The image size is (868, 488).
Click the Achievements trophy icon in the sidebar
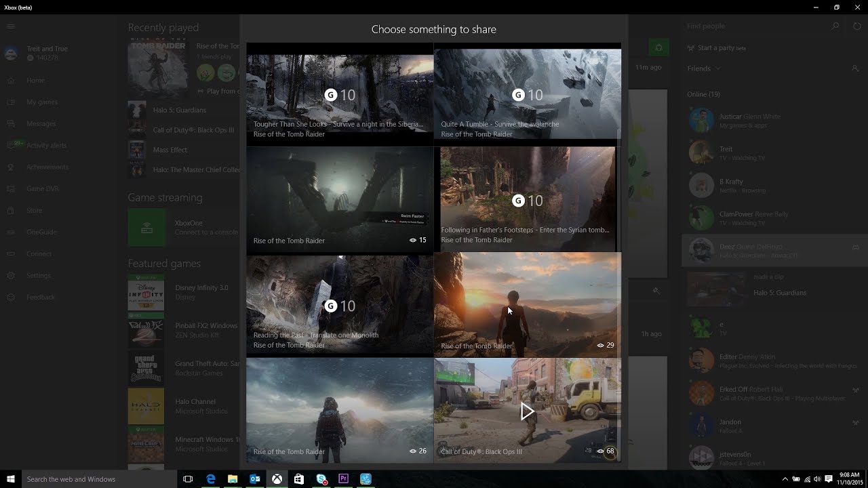(11, 167)
